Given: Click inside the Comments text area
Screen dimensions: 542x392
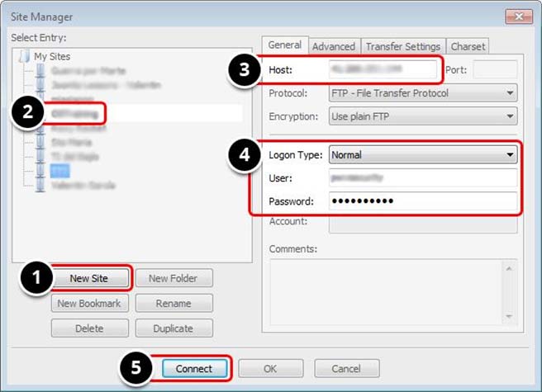Looking at the screenshot, I should click(x=386, y=292).
